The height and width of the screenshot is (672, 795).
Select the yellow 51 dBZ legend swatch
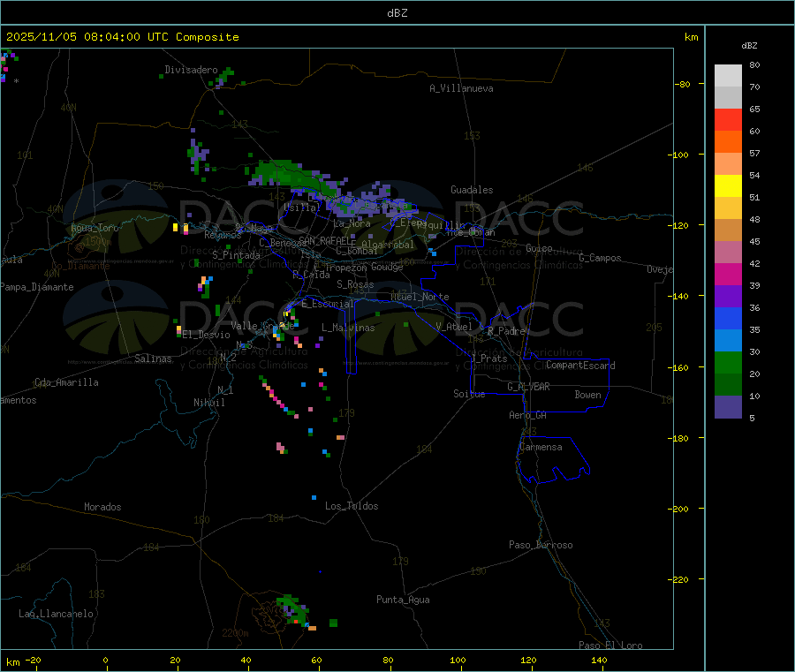pos(728,186)
